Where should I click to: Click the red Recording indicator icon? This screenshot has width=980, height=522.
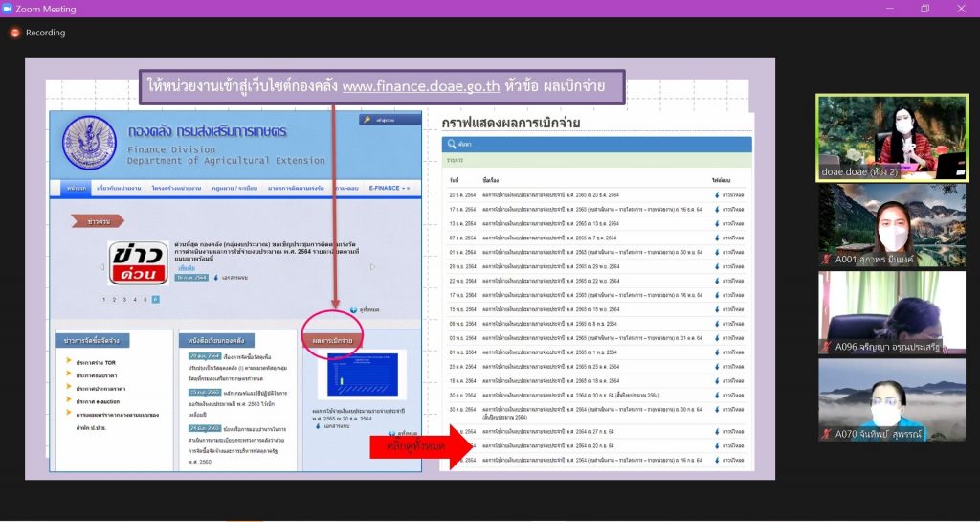(14, 33)
